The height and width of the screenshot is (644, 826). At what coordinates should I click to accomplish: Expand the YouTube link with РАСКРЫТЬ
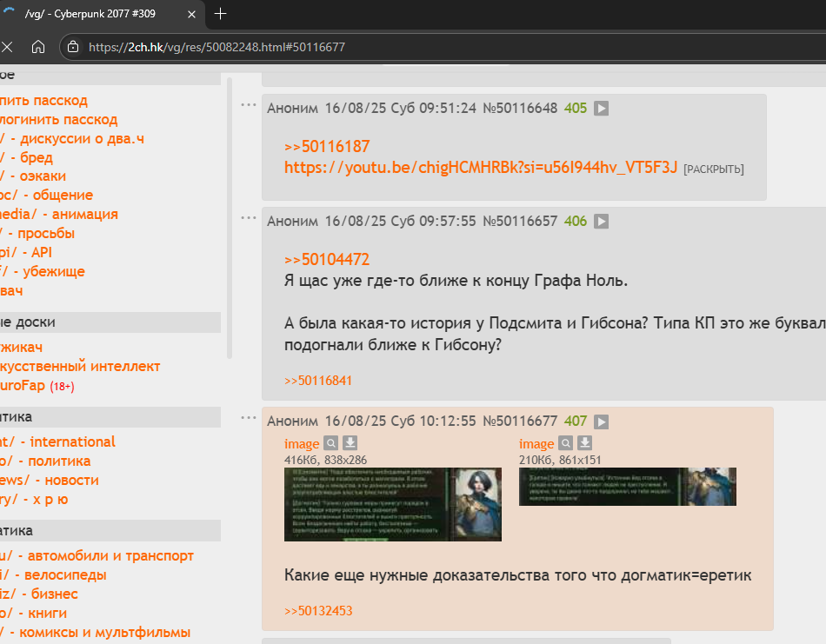(x=713, y=169)
